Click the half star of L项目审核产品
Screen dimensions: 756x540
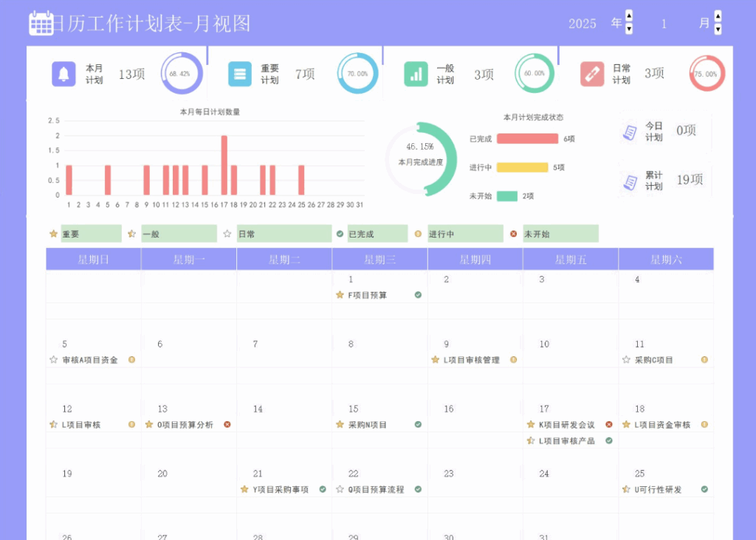click(531, 440)
